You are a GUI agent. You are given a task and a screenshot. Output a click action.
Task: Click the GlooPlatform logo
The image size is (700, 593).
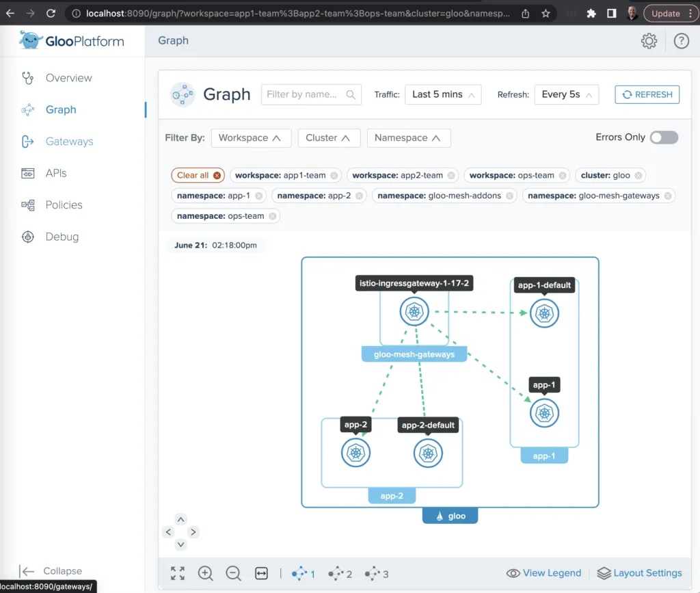(71, 40)
